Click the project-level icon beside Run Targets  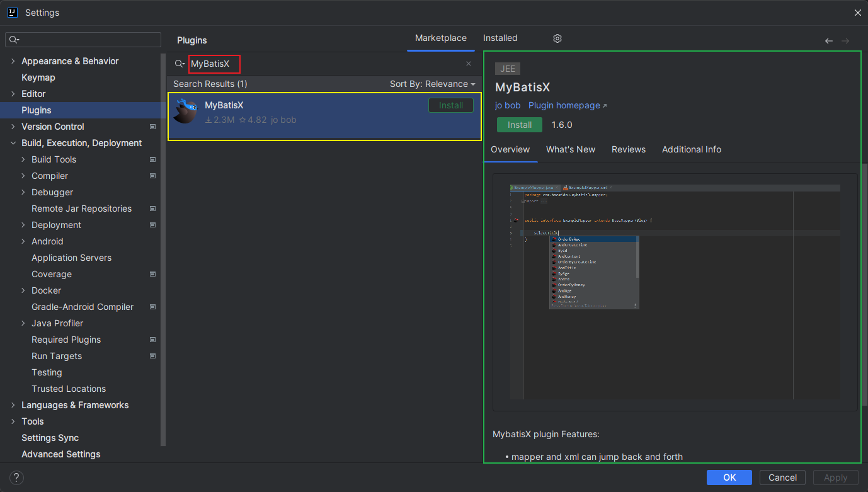click(152, 356)
